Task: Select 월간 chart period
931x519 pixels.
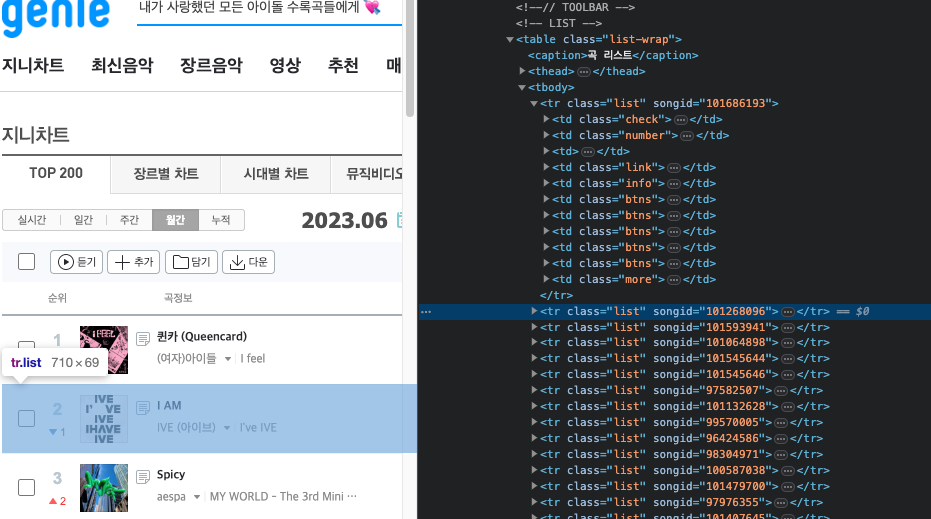Action: (x=175, y=220)
